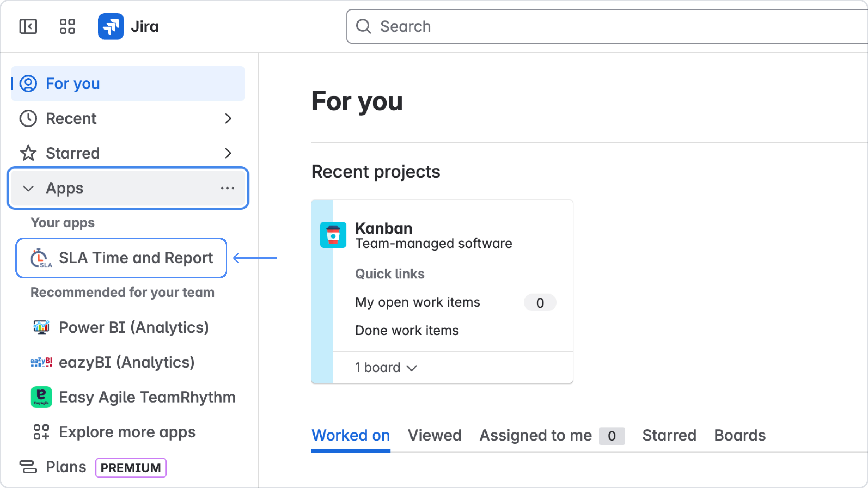Image resolution: width=868 pixels, height=488 pixels.
Task: Expand the Recent menu chevron
Action: tap(228, 119)
